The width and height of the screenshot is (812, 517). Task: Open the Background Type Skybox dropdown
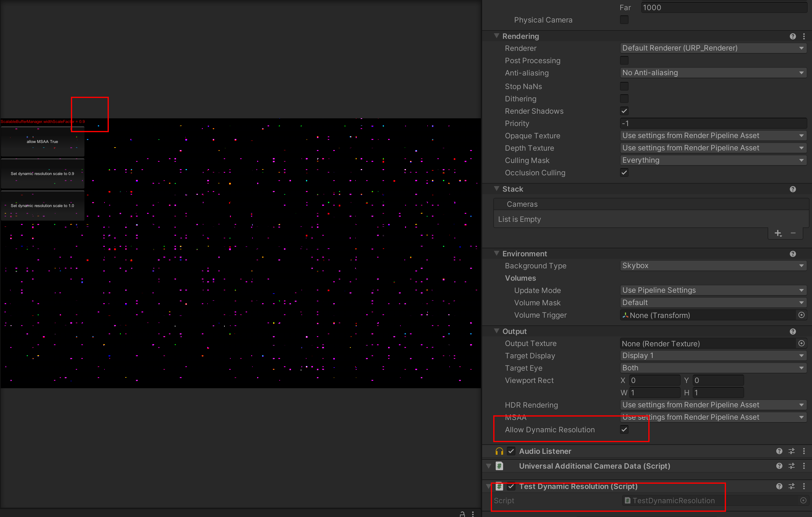coord(713,266)
